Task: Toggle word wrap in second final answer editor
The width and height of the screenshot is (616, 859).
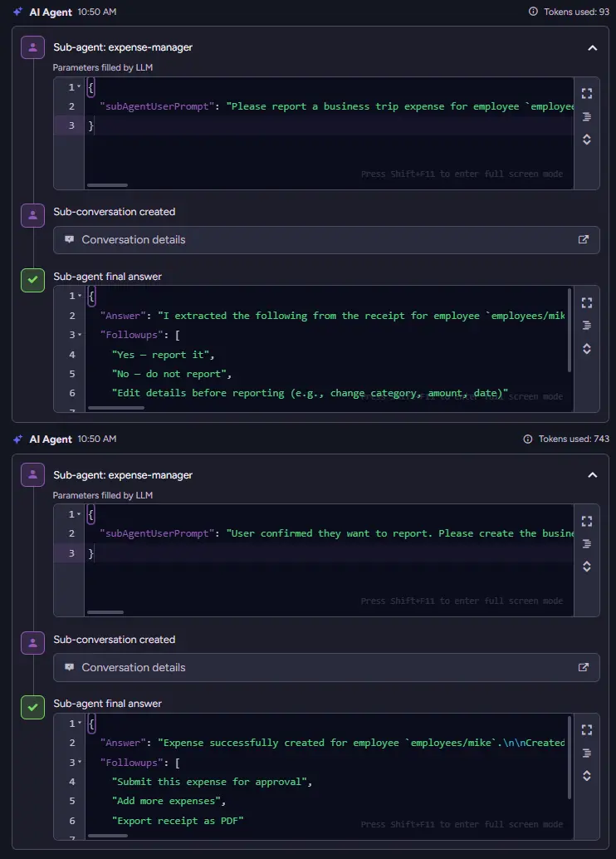Action: click(x=586, y=753)
